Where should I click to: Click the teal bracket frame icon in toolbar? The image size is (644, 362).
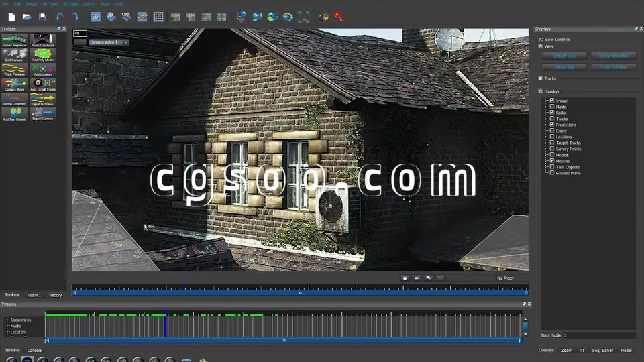(x=303, y=17)
